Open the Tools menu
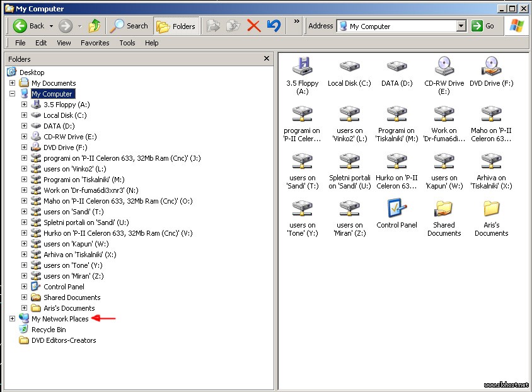532x392 pixels. pyautogui.click(x=127, y=43)
